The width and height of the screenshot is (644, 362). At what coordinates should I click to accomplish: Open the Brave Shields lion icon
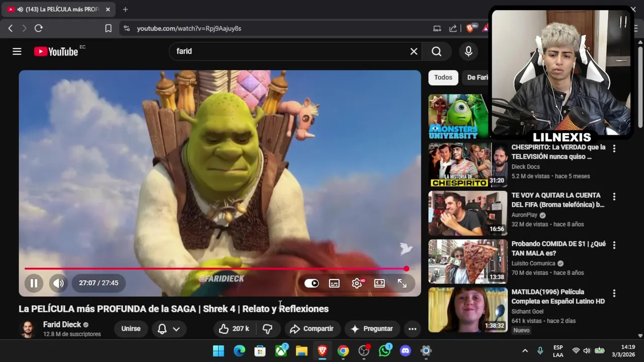470,29
